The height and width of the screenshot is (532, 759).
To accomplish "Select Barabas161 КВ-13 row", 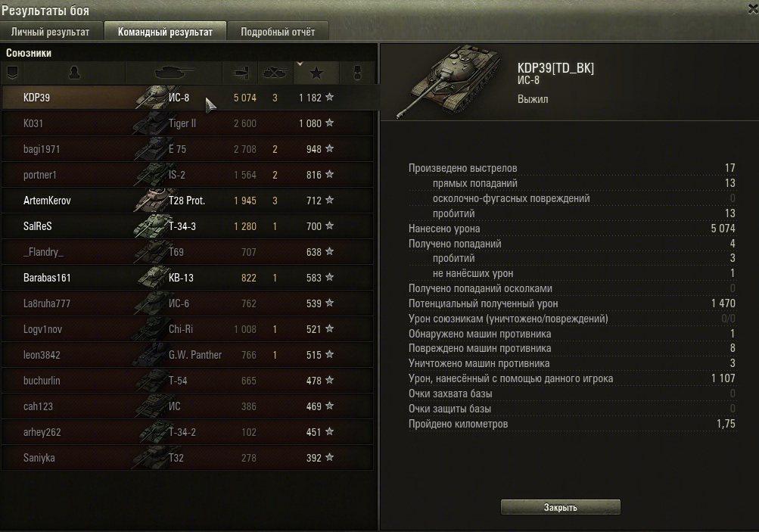I will pyautogui.click(x=188, y=278).
